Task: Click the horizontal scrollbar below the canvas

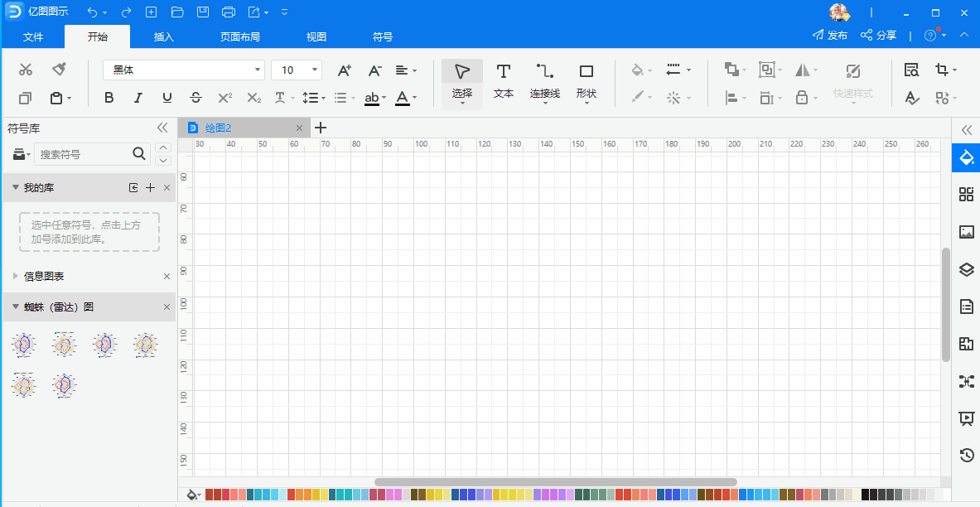Action: [556, 482]
